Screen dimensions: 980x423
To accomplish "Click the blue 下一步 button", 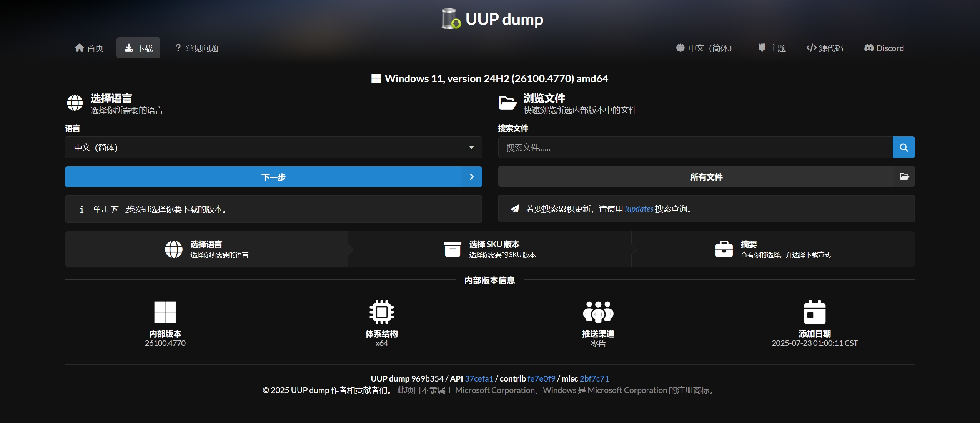I will [273, 177].
